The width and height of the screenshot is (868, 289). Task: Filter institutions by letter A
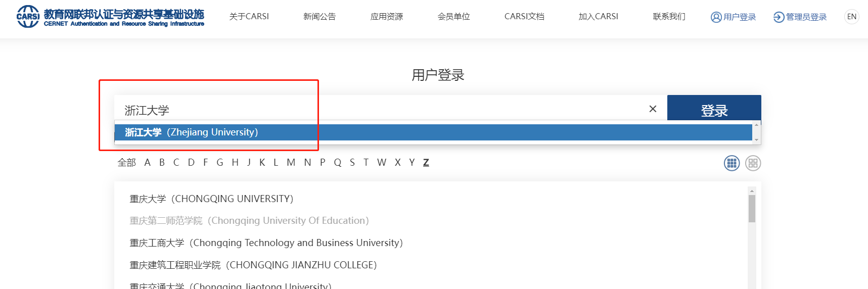tap(147, 162)
